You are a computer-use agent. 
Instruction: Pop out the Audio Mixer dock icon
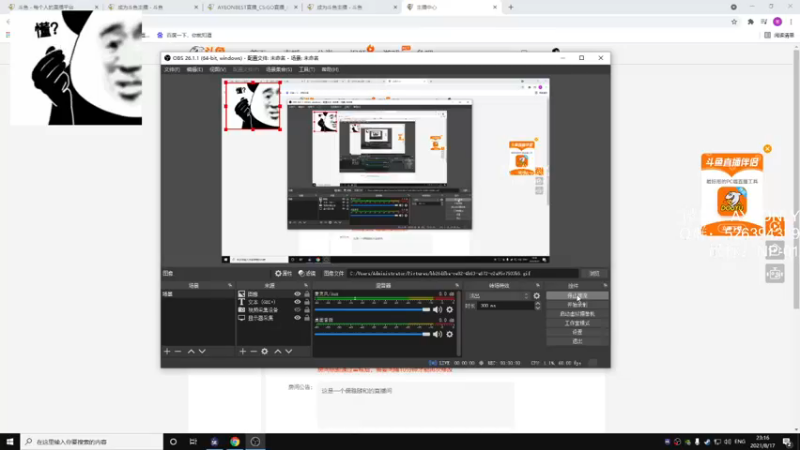(457, 285)
